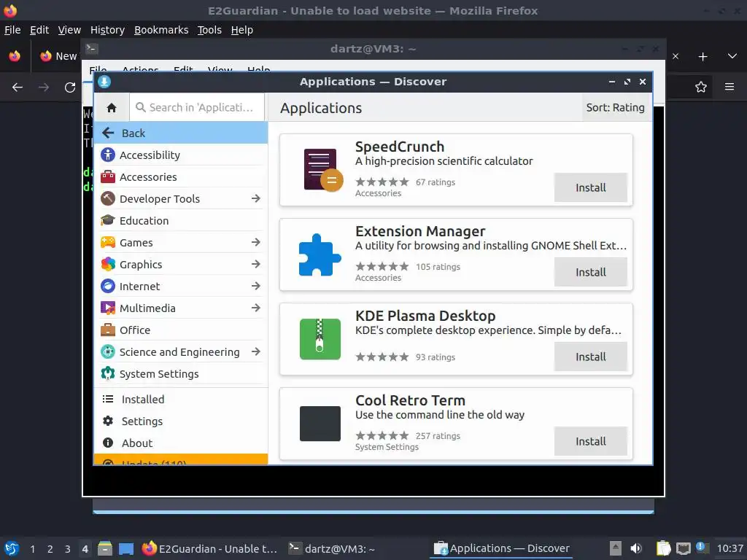Click the Extension Manager puzzle icon
Screen dimensions: 747x560
pos(320,254)
